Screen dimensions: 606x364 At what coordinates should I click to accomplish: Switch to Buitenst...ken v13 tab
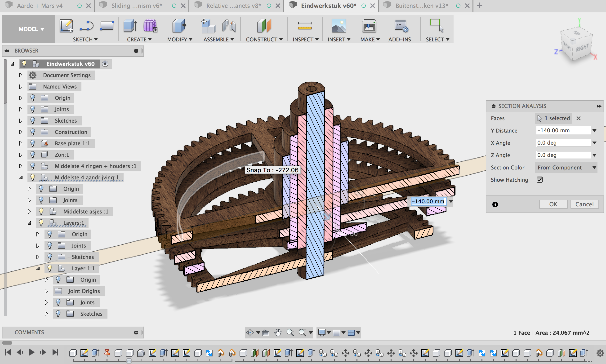pos(422,6)
